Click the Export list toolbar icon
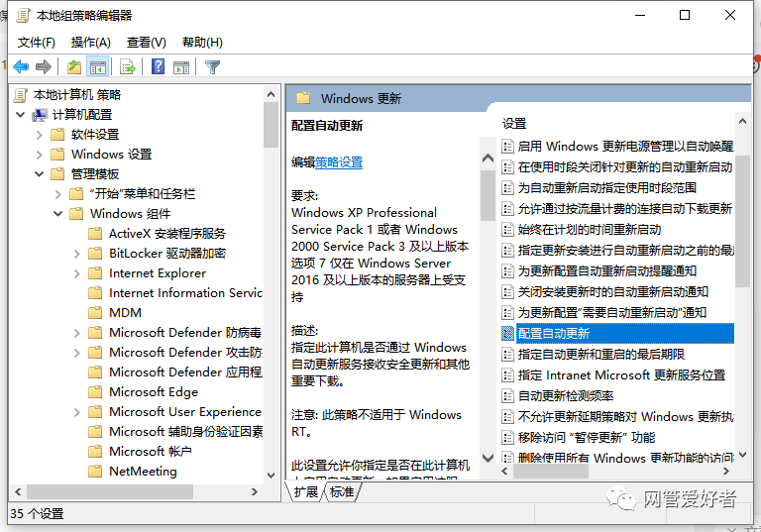 pyautogui.click(x=127, y=66)
